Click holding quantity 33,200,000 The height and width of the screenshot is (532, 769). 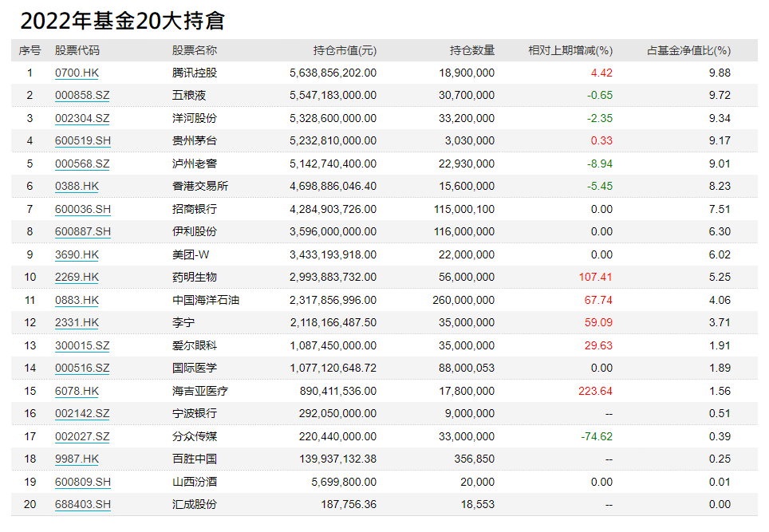coord(467,119)
